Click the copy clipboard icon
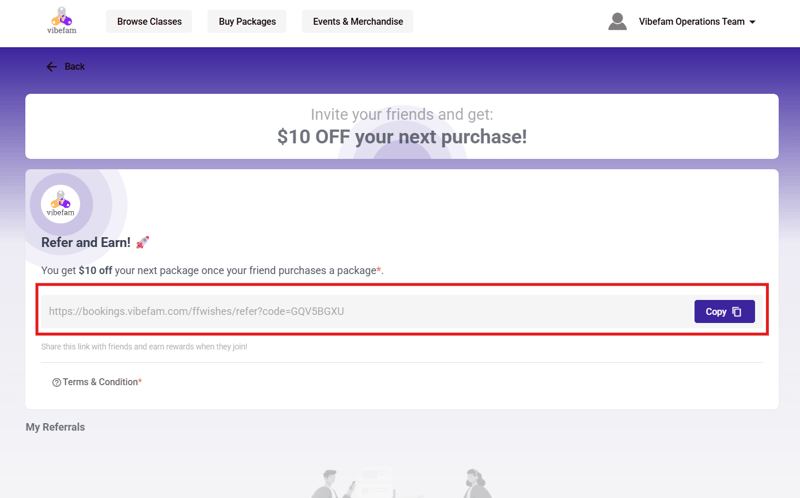This screenshot has height=498, width=800. point(737,312)
